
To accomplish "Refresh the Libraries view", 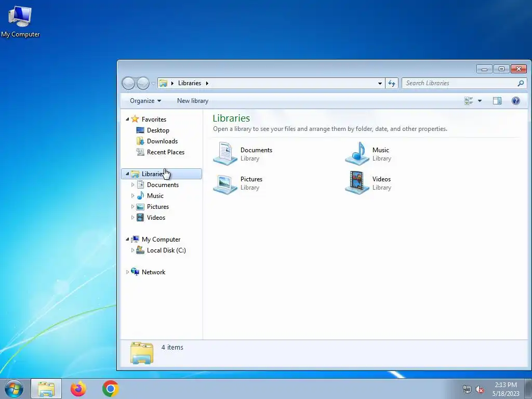I will click(x=392, y=83).
